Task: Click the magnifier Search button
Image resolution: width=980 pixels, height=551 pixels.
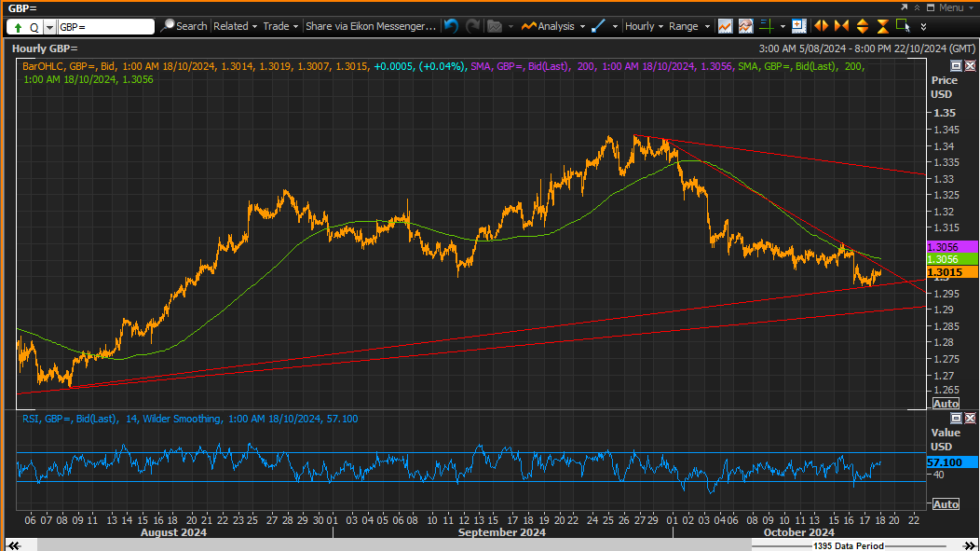Action: (184, 26)
